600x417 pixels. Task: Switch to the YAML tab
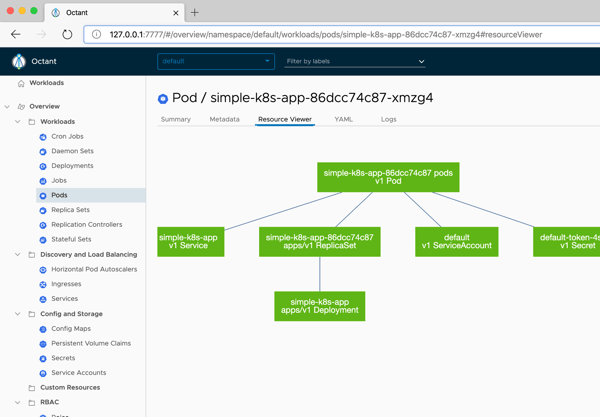tap(343, 119)
